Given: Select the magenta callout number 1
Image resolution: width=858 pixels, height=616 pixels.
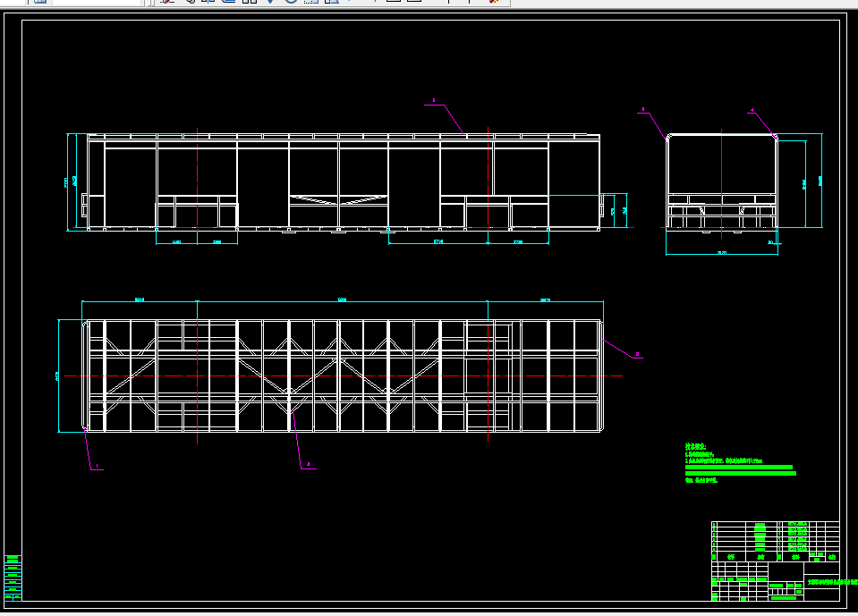Looking at the screenshot, I should tap(97, 466).
